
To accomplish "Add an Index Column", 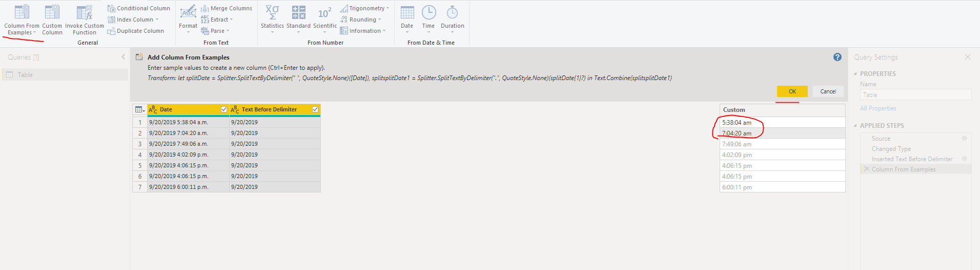I will coord(133,20).
